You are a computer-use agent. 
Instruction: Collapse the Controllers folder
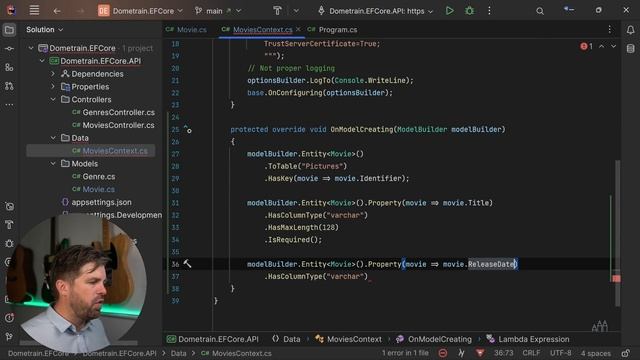pos(53,100)
